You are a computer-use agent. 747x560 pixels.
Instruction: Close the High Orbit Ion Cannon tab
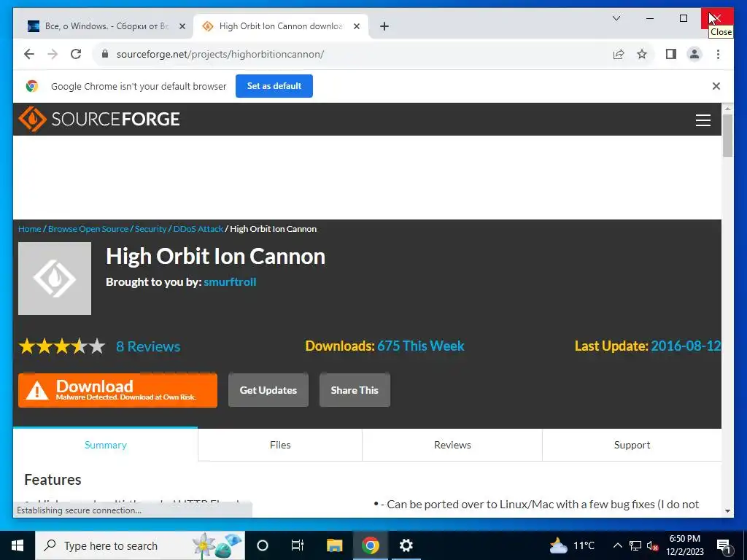coord(356,26)
